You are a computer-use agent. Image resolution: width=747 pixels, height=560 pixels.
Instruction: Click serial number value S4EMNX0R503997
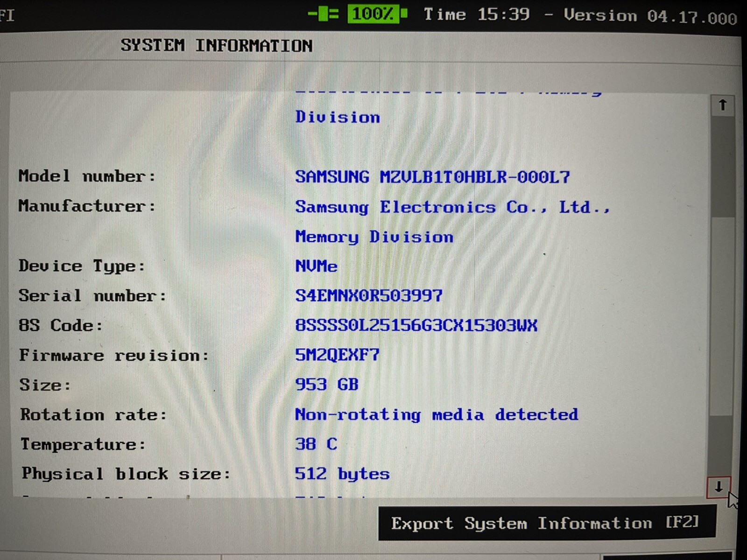[369, 295]
